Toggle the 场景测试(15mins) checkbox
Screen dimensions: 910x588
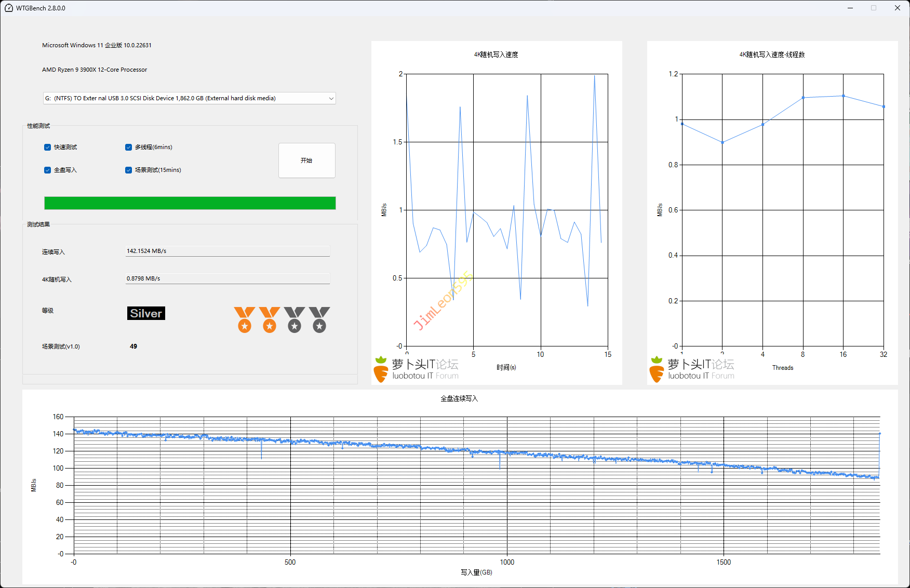coord(129,170)
